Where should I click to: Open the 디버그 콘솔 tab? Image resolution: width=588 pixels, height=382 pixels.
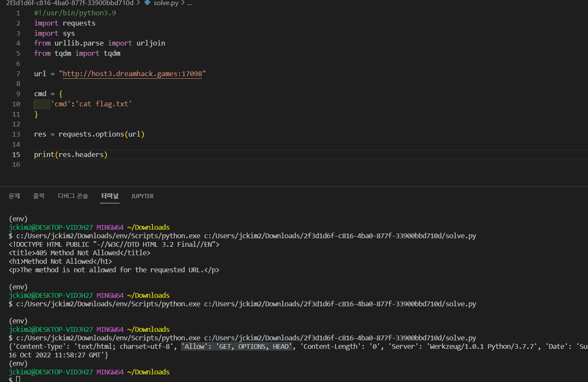pyautogui.click(x=73, y=196)
